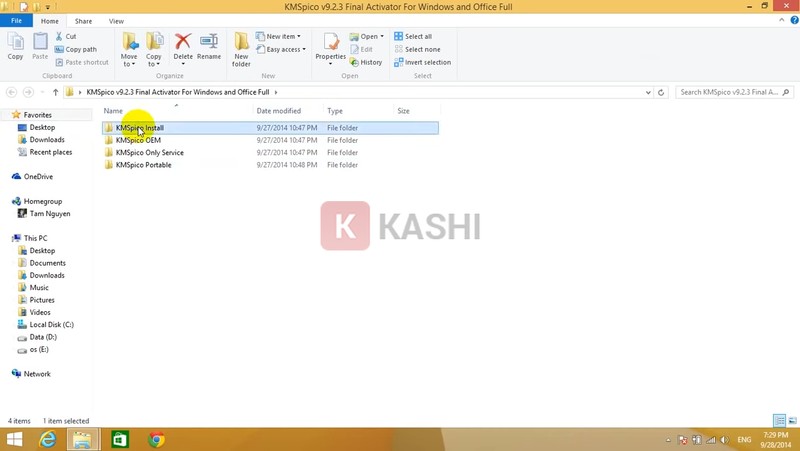Open the Move to dropdown
This screenshot has width=800, height=451.
click(x=129, y=49)
